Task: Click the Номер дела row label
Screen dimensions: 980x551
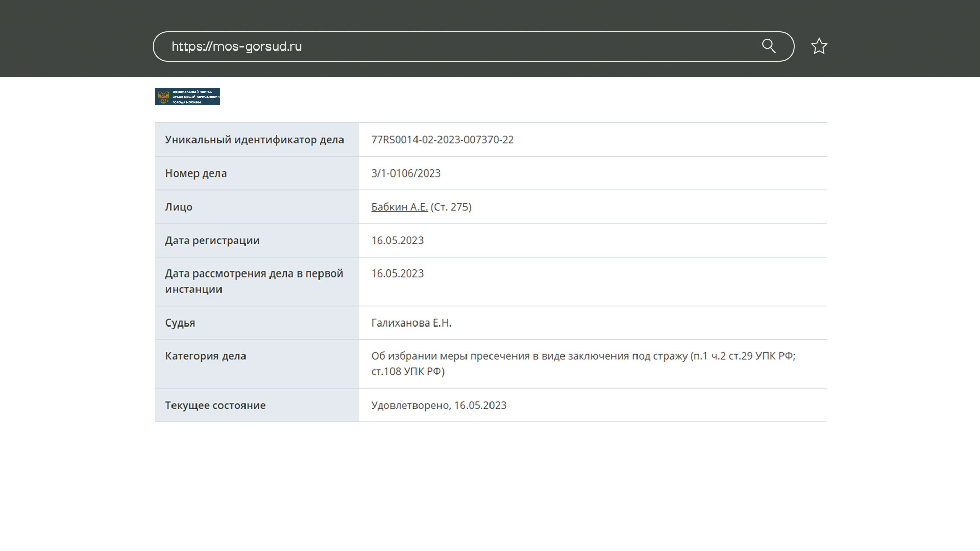Action: tap(195, 173)
